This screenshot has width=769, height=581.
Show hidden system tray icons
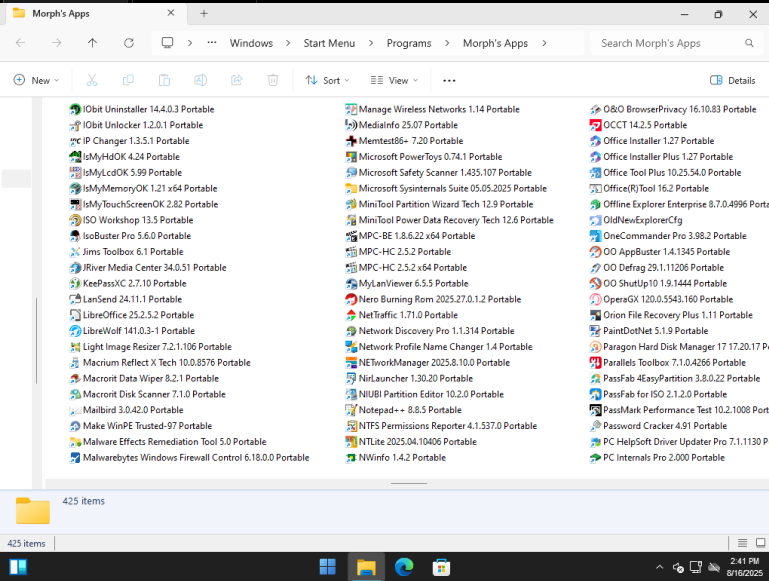tap(660, 567)
